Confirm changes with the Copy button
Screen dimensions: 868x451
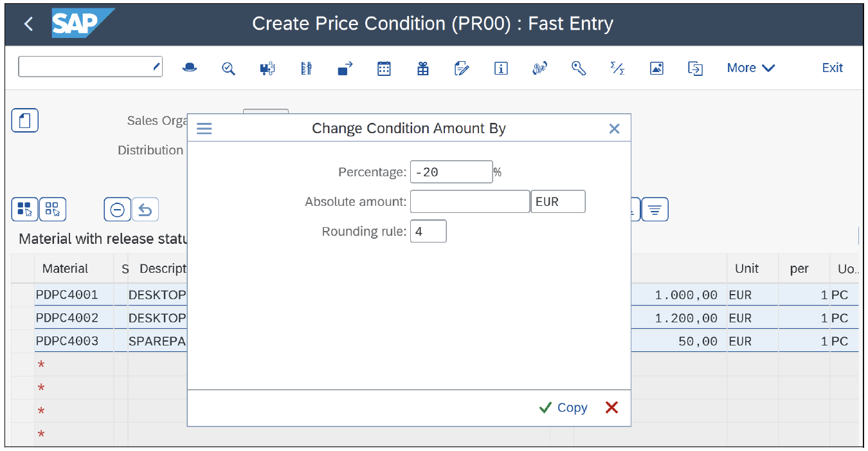[x=563, y=407]
